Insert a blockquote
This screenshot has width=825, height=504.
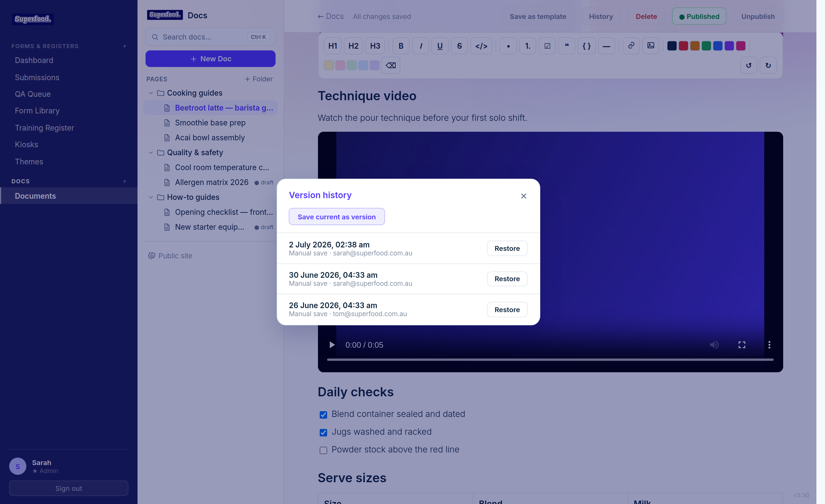click(x=567, y=46)
